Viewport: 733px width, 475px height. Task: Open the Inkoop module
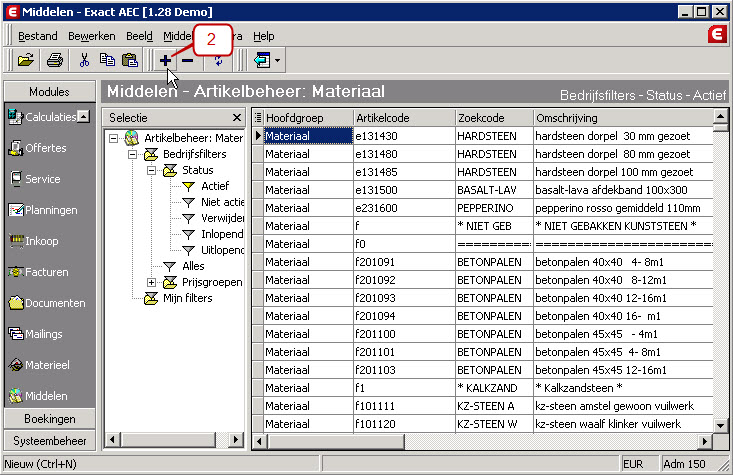[x=34, y=241]
